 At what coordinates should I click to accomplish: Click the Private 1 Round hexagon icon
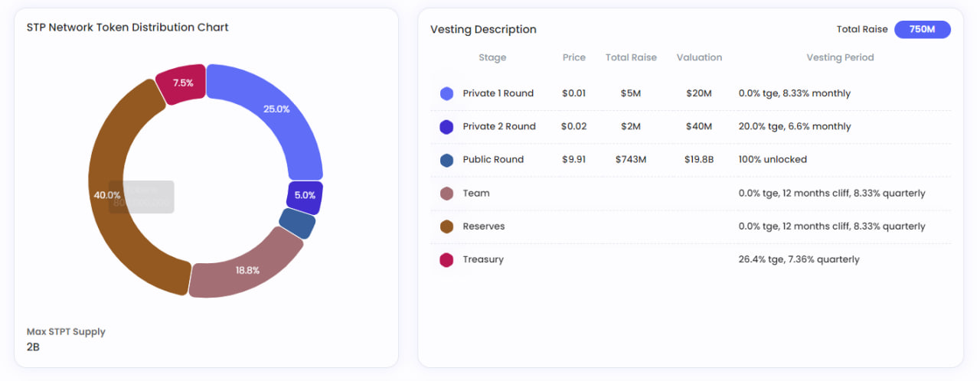(x=447, y=93)
